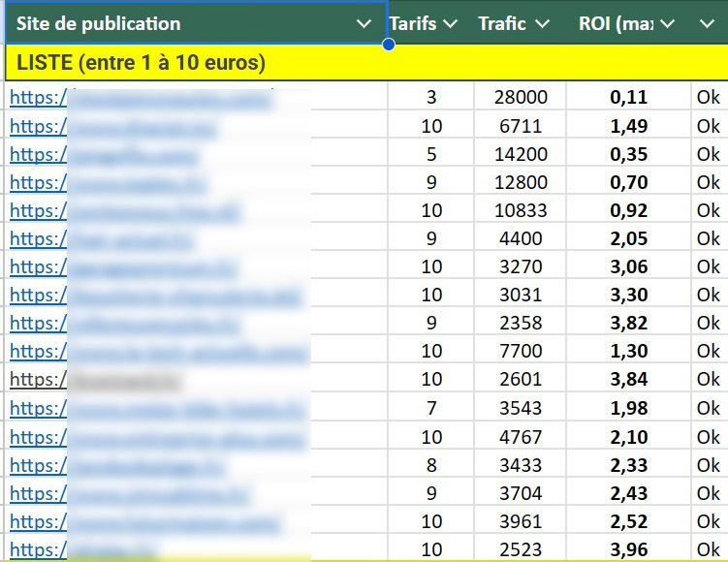The image size is (728, 562).
Task: Select the Tarifs cell 7 in the 3543 row
Action: coord(430,408)
